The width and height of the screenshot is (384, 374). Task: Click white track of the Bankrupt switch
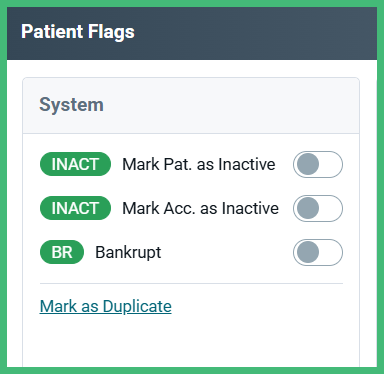330,252
